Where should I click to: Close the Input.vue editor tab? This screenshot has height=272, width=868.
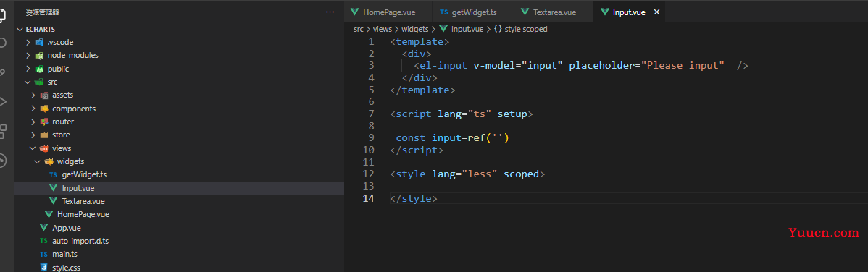(656, 12)
